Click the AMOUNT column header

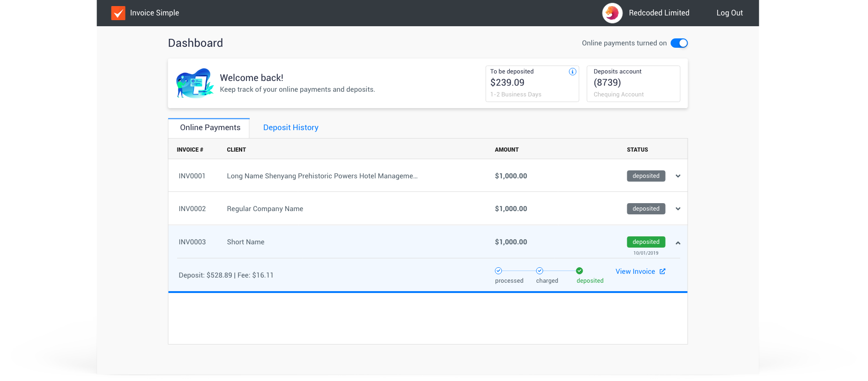point(507,150)
